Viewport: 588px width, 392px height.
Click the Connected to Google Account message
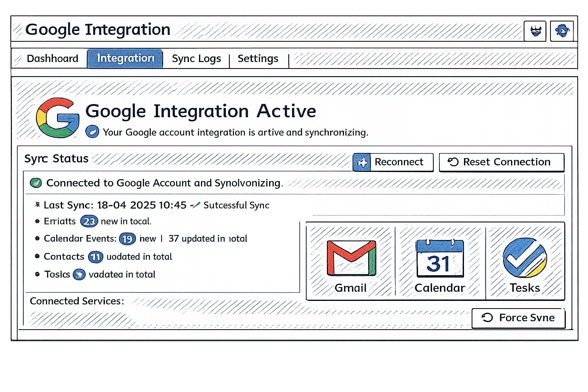click(165, 183)
